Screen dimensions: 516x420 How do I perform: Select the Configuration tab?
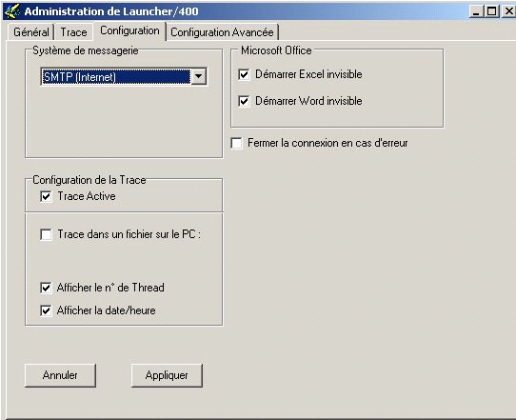[x=129, y=30]
